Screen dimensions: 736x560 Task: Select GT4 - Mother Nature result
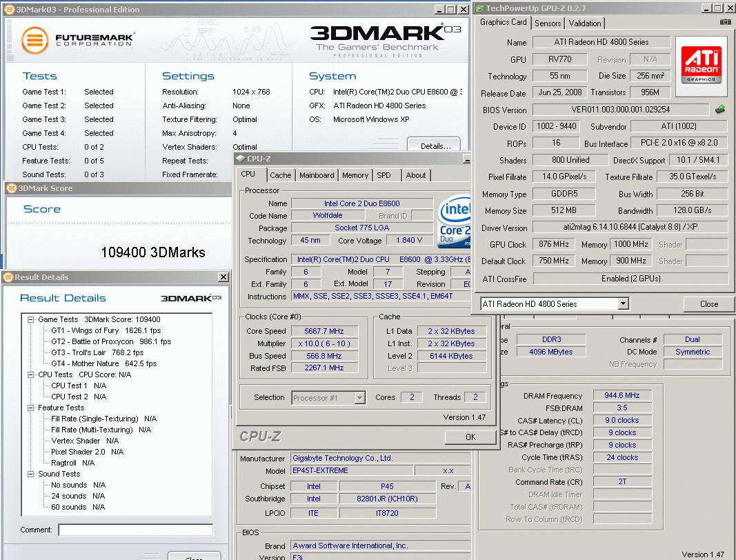point(103,363)
